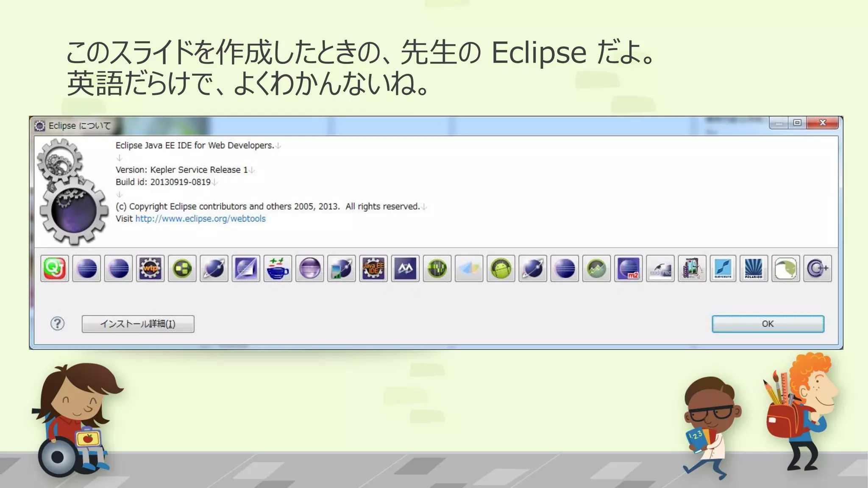This screenshot has height=488, width=868.
Task: Open the window painting plug-in icon
Action: (692, 268)
